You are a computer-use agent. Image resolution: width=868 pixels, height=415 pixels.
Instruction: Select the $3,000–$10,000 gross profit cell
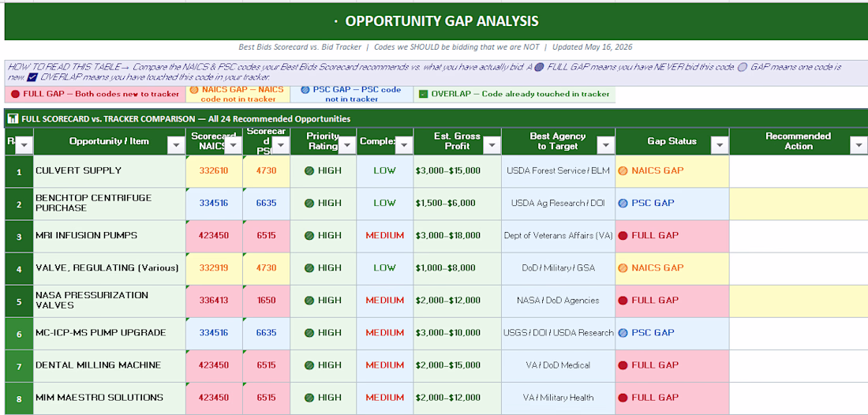(457, 333)
